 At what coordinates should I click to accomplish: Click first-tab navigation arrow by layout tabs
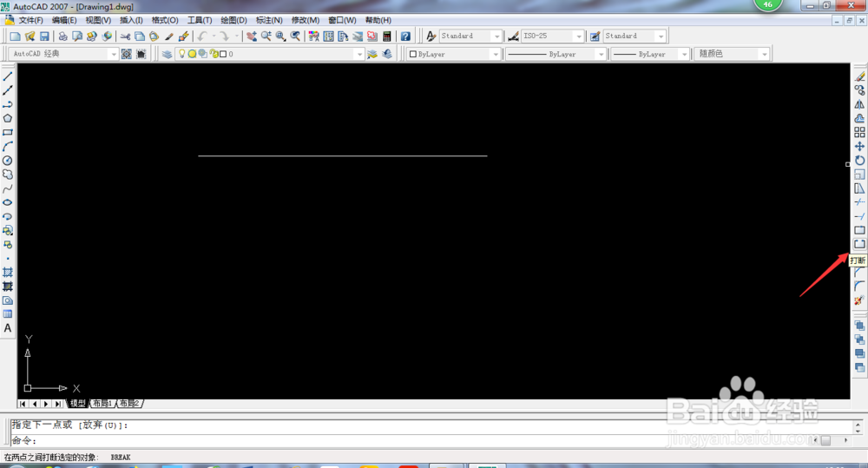click(23, 404)
